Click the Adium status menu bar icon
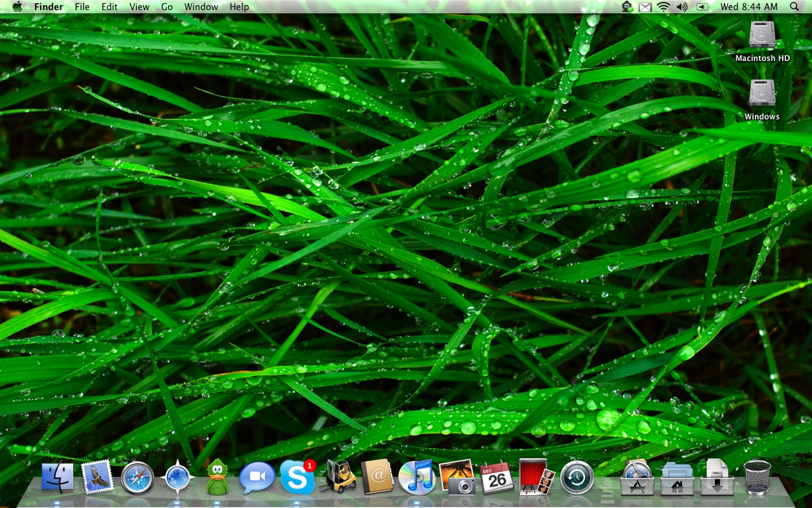This screenshot has width=812, height=508. [627, 7]
